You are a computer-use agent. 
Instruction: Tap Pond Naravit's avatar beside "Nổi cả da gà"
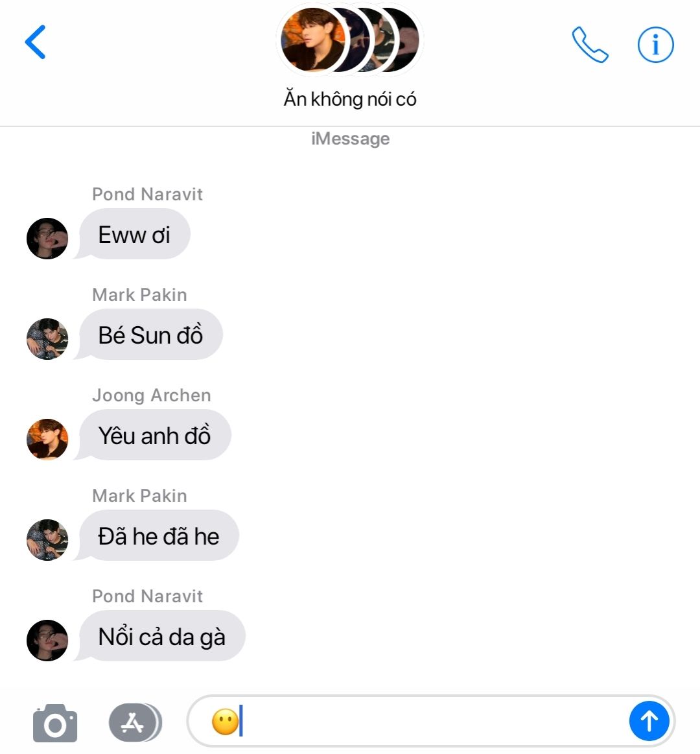[x=47, y=641]
